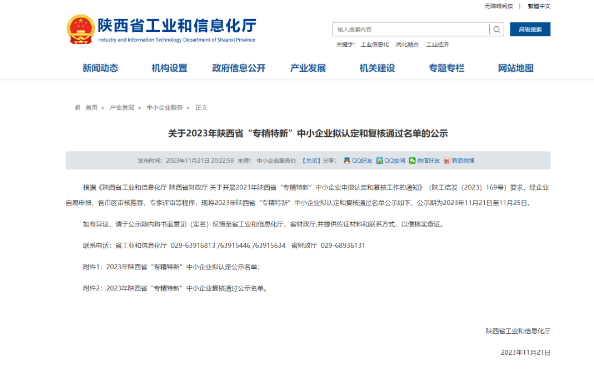Open the 机构设置 navigation menu
Image resolution: width=594 pixels, height=369 pixels.
coord(169,68)
